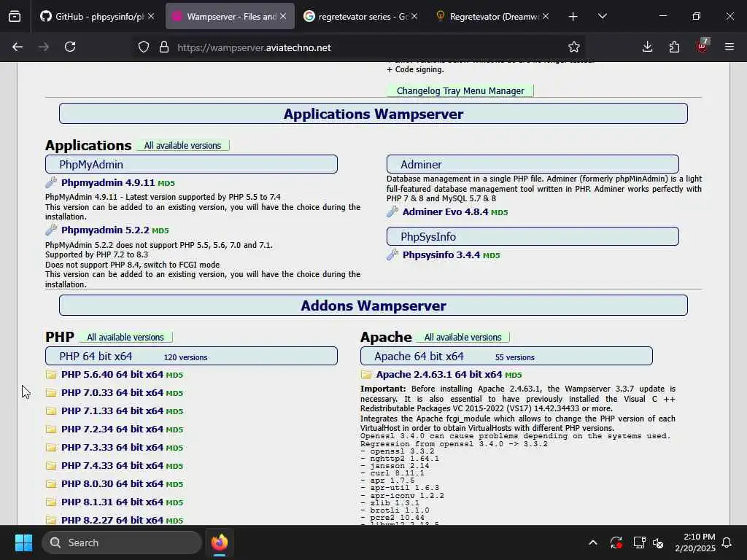List all tabs dropdown arrow

point(602,17)
